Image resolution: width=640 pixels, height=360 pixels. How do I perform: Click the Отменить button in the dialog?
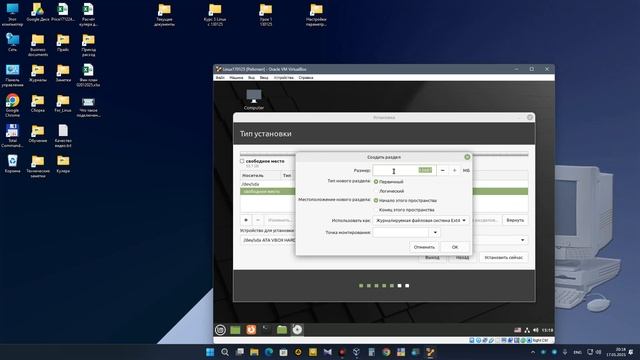click(424, 247)
